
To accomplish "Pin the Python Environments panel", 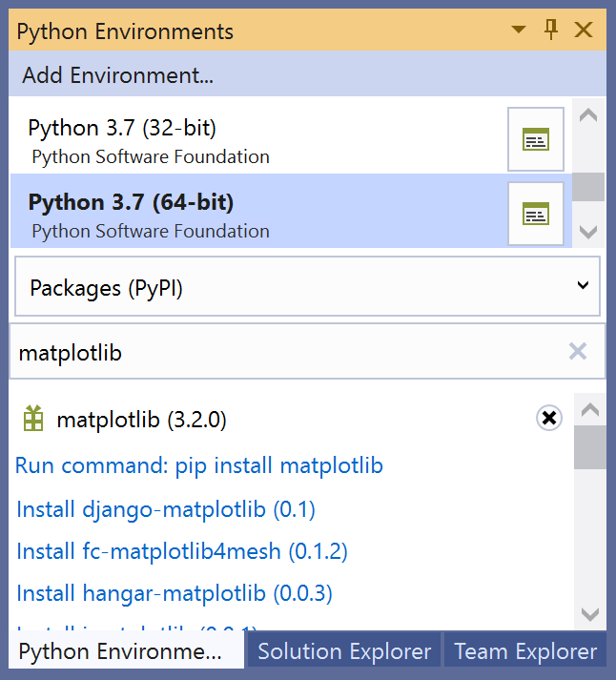I will 551,30.
